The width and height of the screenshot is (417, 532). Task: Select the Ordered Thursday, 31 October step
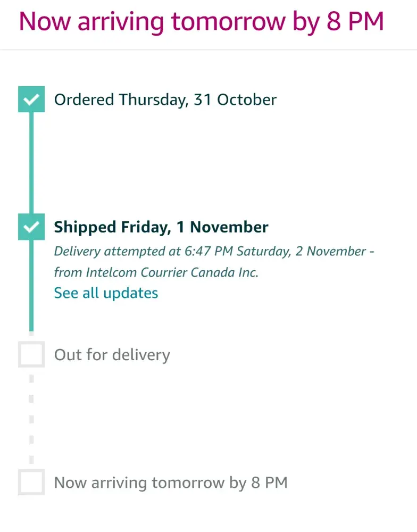click(x=165, y=99)
